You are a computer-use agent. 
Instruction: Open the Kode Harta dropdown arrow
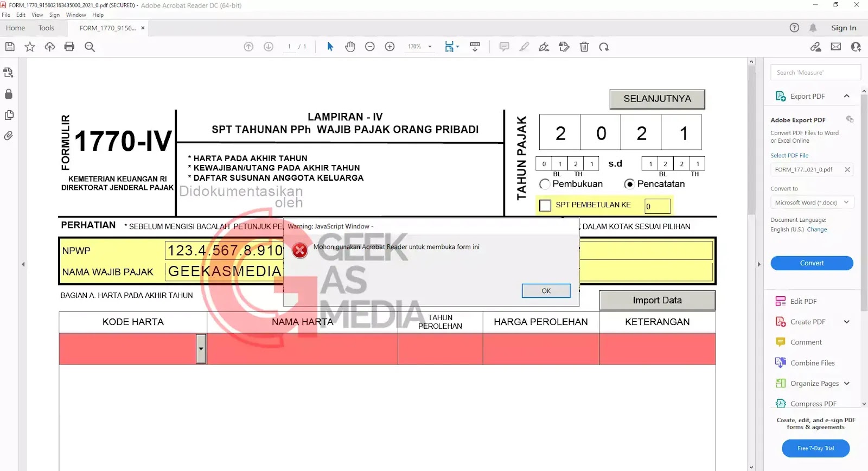(x=201, y=348)
